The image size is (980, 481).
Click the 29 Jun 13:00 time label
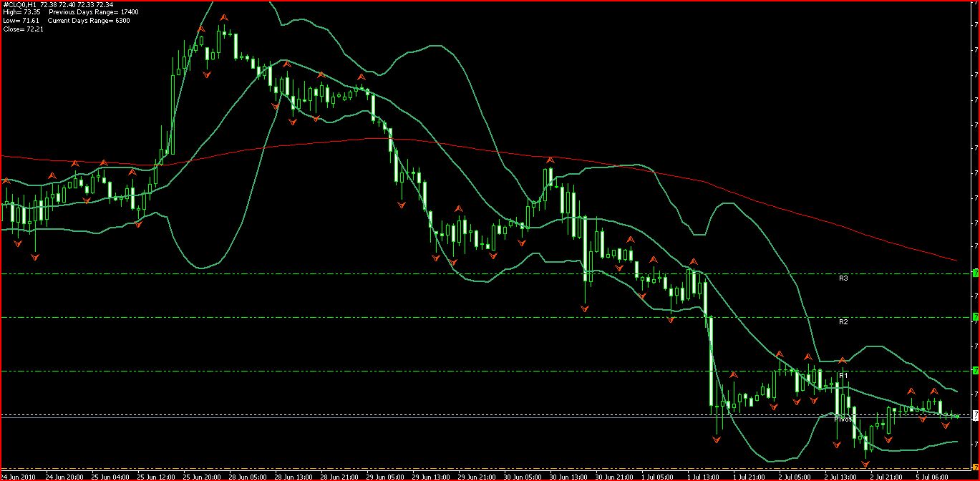431,476
